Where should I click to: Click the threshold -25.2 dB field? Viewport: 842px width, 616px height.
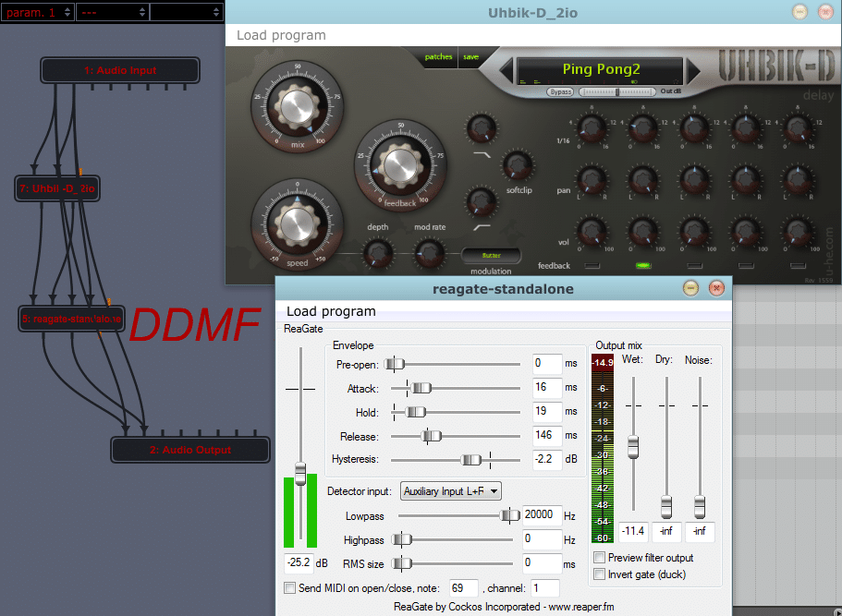299,562
